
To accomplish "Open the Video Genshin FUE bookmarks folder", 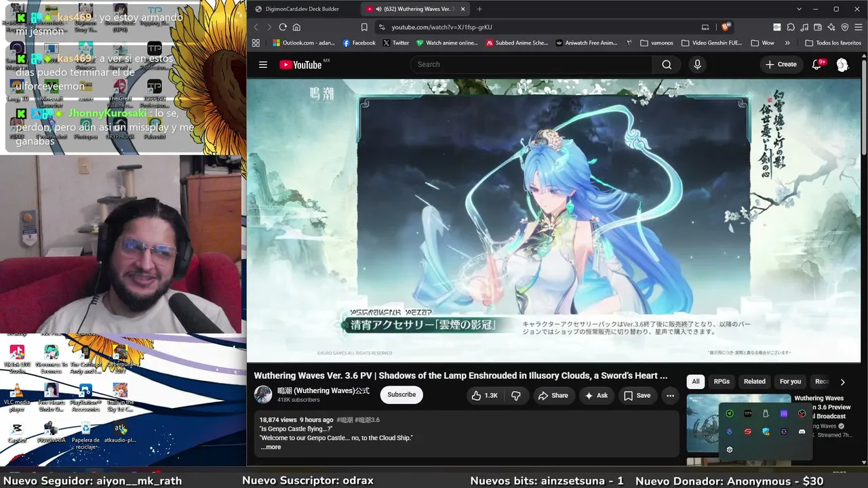I will pos(711,43).
